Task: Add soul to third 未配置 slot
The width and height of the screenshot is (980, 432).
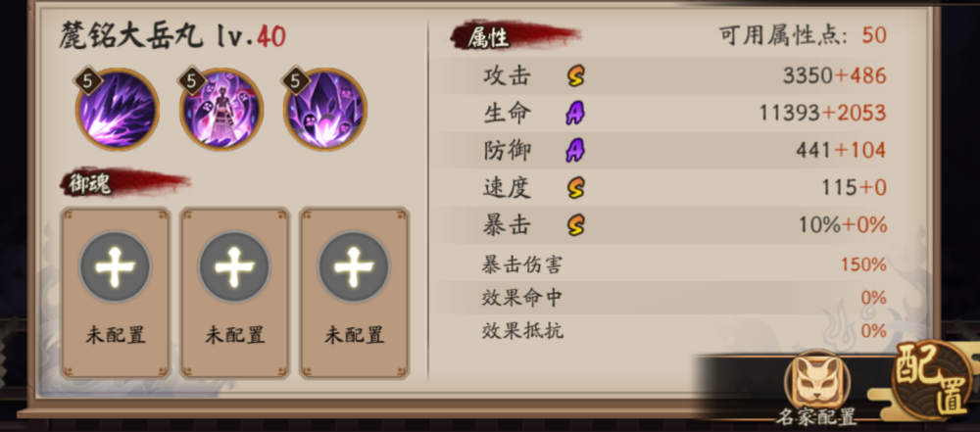Action: click(x=355, y=293)
